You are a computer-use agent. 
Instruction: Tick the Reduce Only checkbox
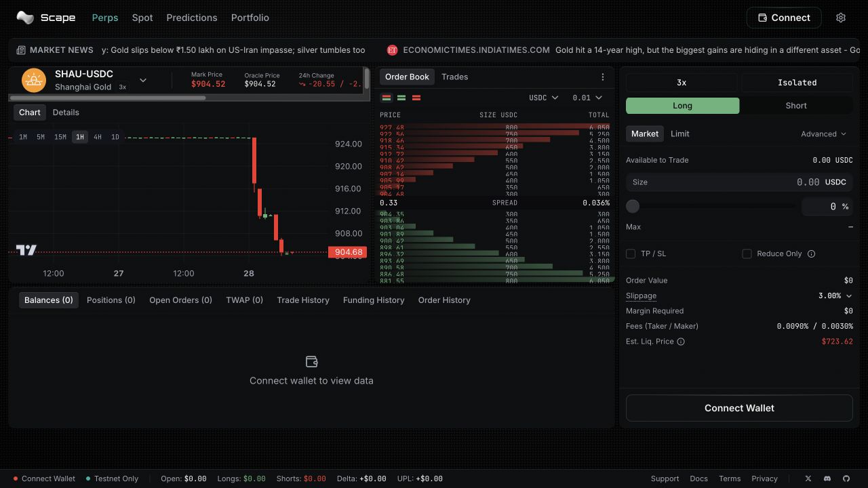747,253
